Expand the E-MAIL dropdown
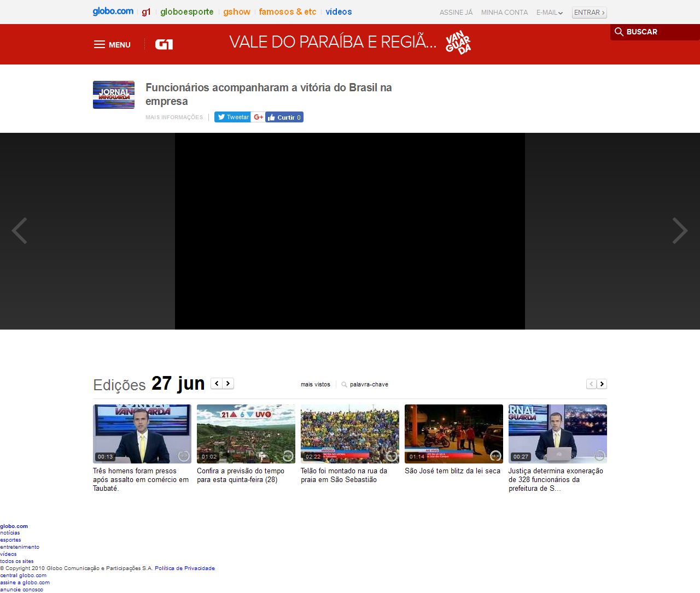Viewport: 700px width, 593px height. [549, 13]
